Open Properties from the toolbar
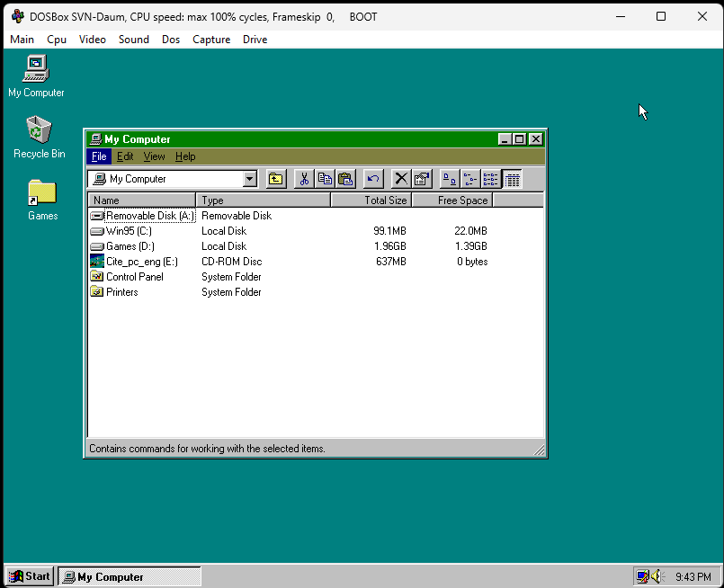 (422, 179)
